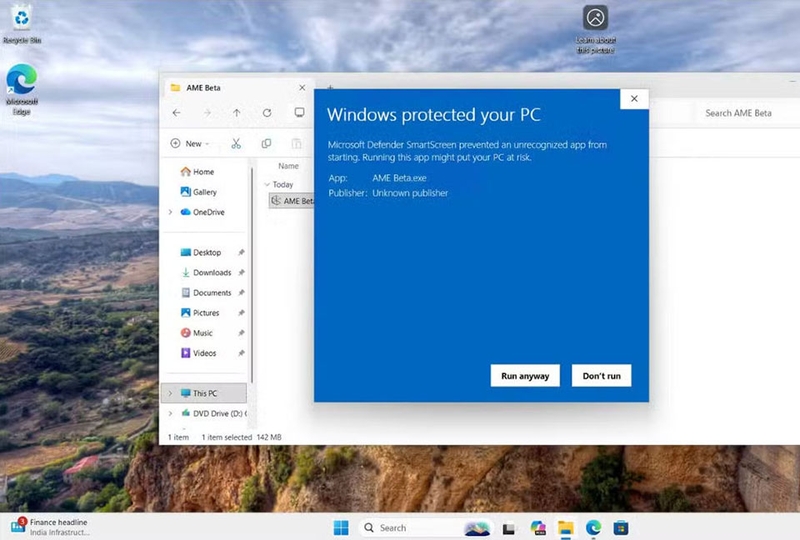The width and height of the screenshot is (800, 540).
Task: Click Learn about this picture icon
Action: (595, 28)
